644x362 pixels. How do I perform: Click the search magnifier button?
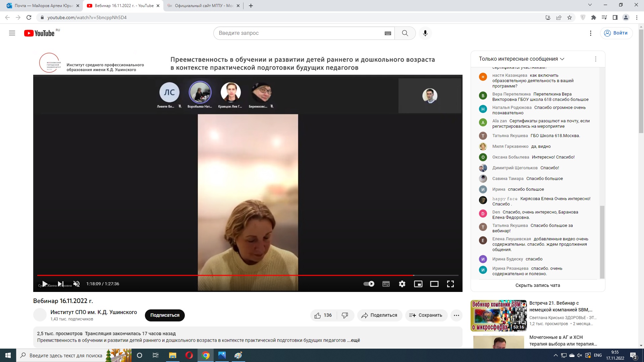405,33
